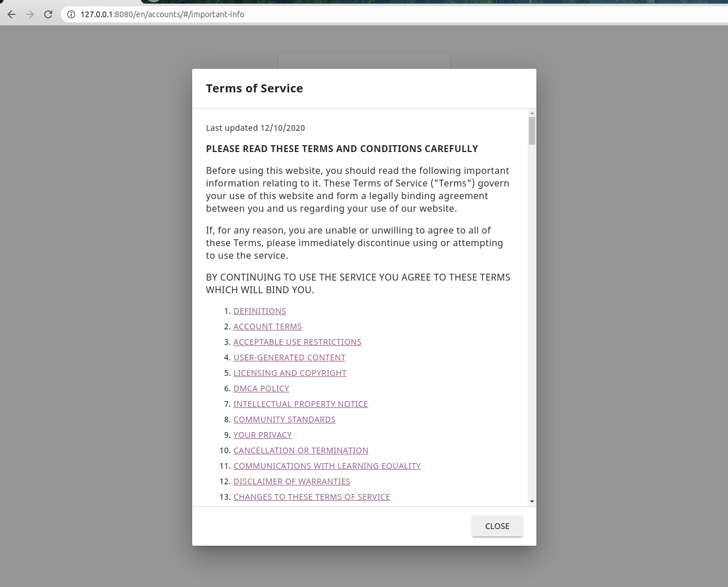
Task: Click the browser forward arrow
Action: pyautogui.click(x=30, y=14)
